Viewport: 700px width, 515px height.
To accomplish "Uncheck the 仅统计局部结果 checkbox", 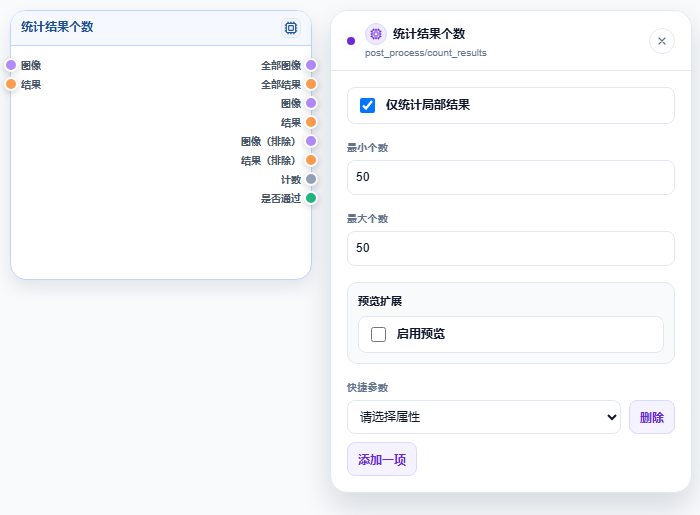I will 367,105.
